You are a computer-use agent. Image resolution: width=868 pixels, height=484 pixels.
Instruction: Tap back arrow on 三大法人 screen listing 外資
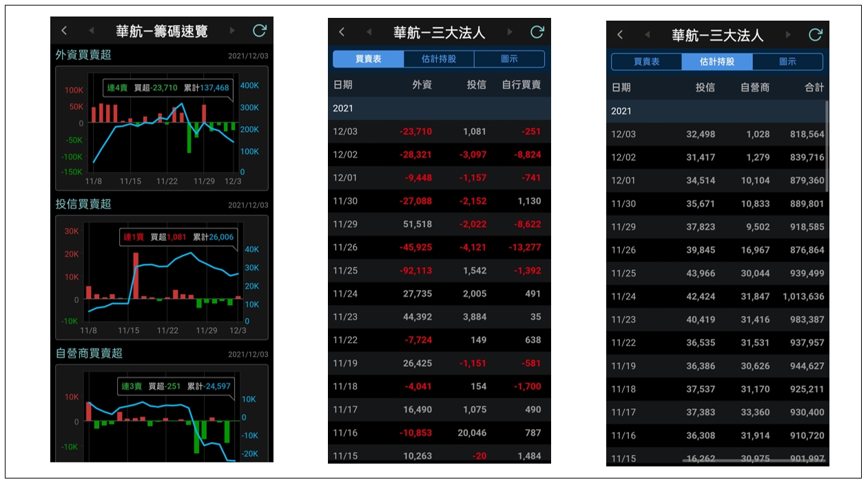click(x=342, y=32)
